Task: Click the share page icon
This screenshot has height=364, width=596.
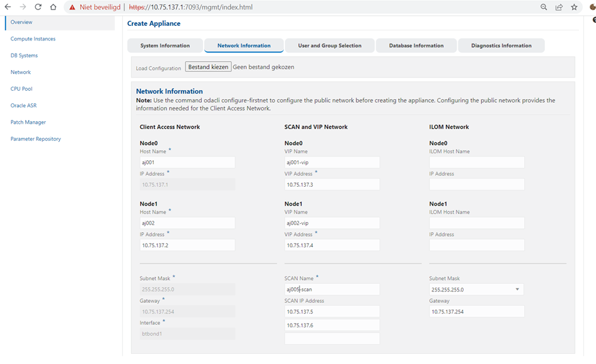Action: [x=559, y=8]
